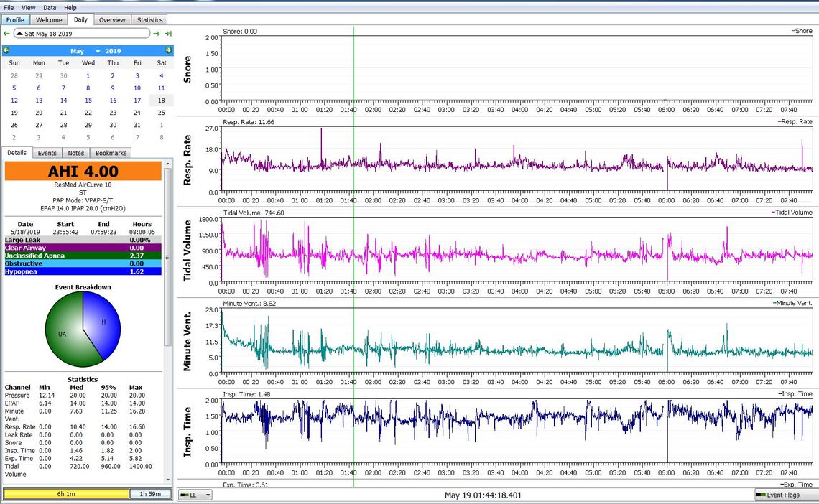
Task: Click the Minute Vent. graph title label
Action: pyautogui.click(x=187, y=342)
